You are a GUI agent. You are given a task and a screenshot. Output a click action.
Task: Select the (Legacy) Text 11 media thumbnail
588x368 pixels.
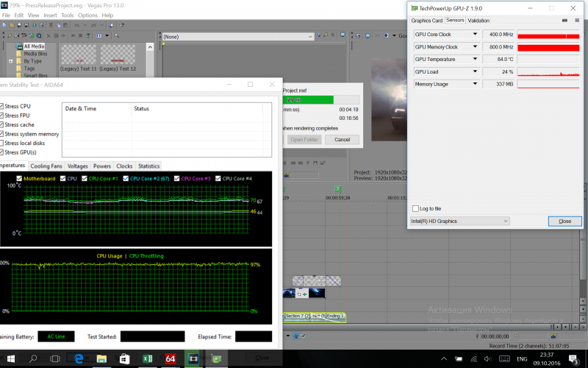tap(78, 54)
